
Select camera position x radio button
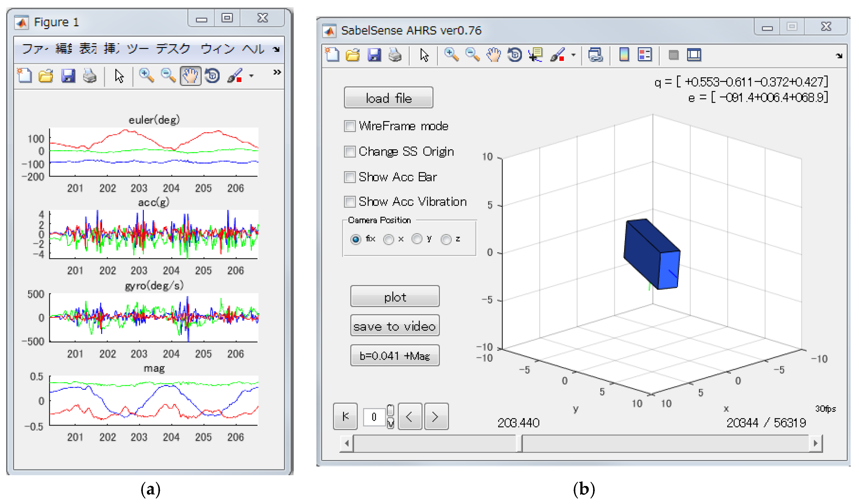click(x=388, y=239)
